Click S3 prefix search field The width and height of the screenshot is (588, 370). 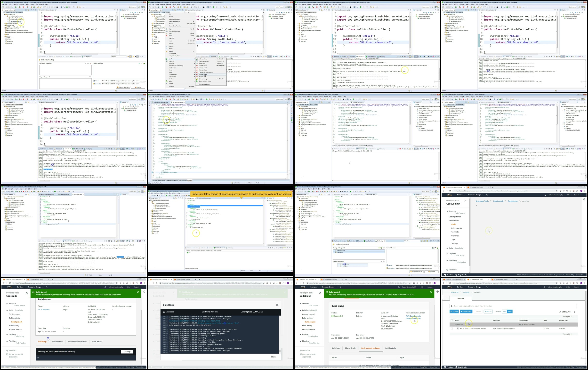coord(513,306)
